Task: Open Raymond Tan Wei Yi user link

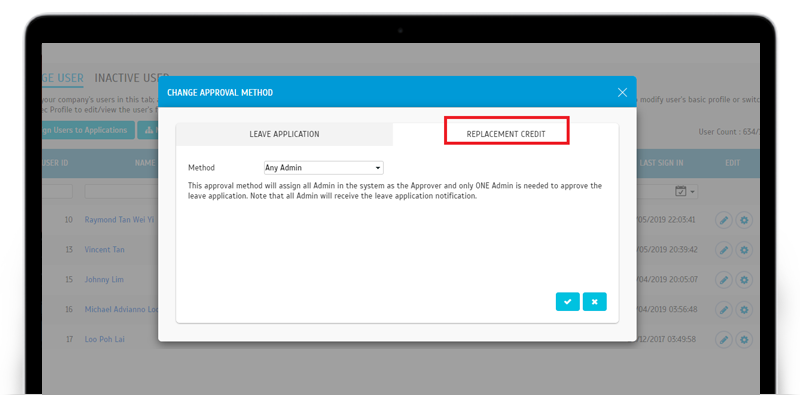Action: [x=119, y=220]
